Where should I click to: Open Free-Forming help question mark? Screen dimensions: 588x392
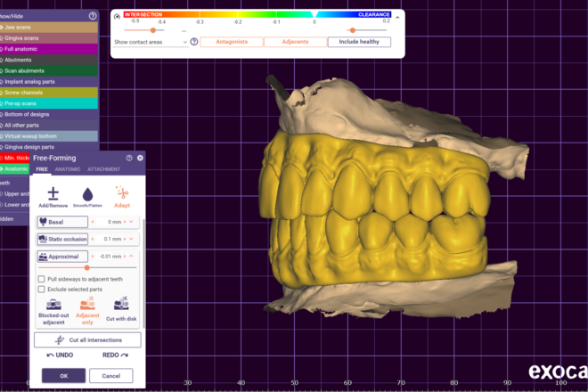click(129, 158)
